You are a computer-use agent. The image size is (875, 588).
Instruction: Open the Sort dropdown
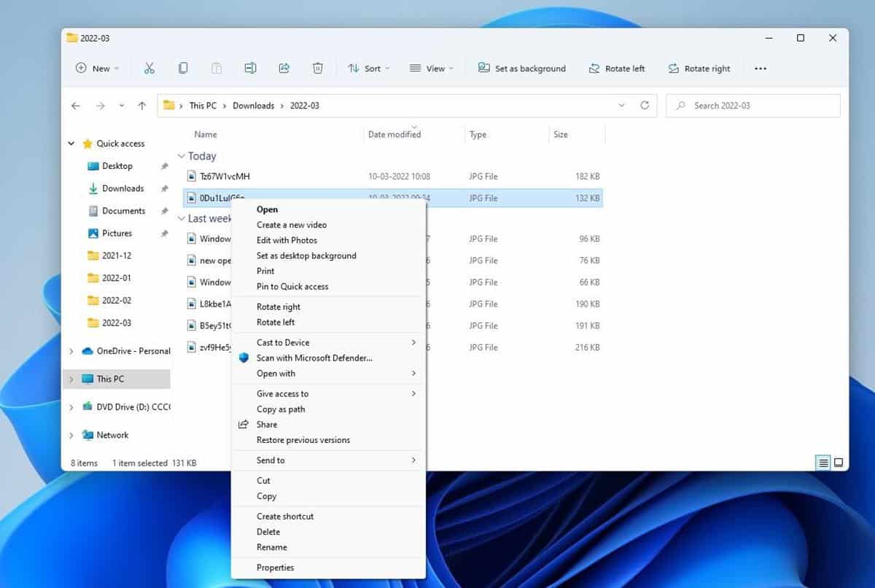coord(368,68)
